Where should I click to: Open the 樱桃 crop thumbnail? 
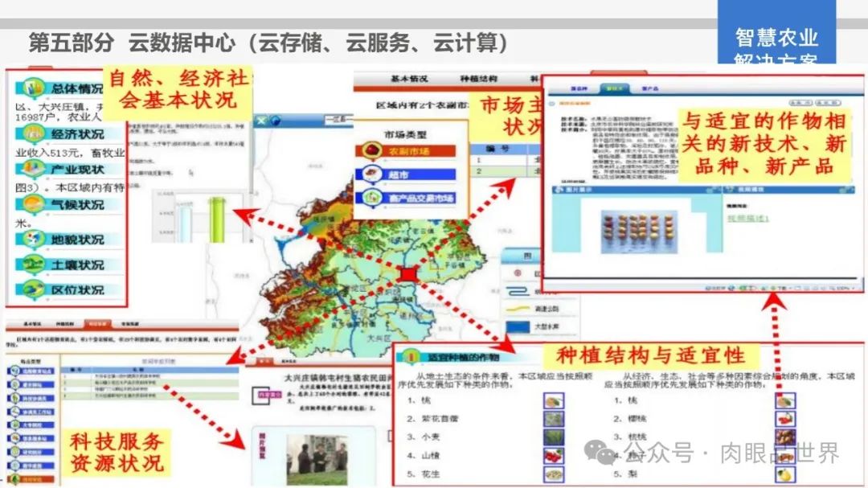pos(785,419)
